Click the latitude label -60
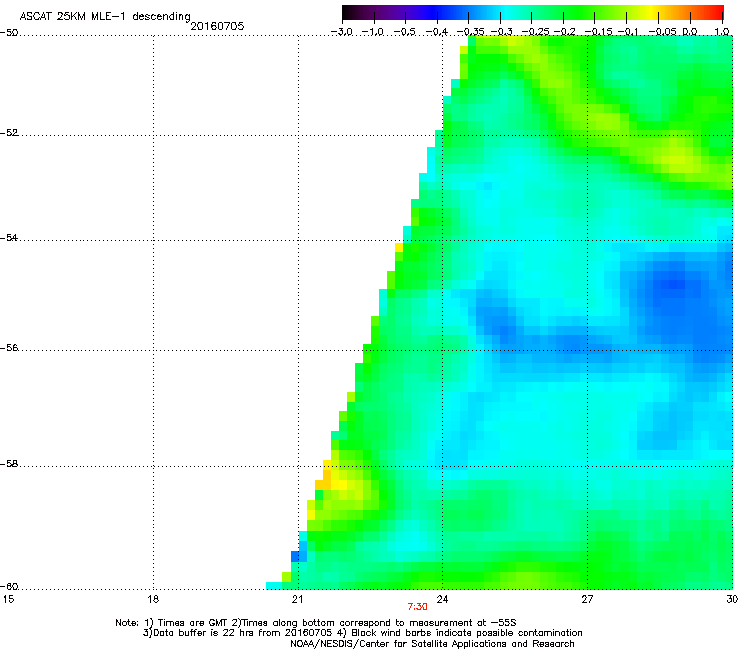 click(x=9, y=587)
